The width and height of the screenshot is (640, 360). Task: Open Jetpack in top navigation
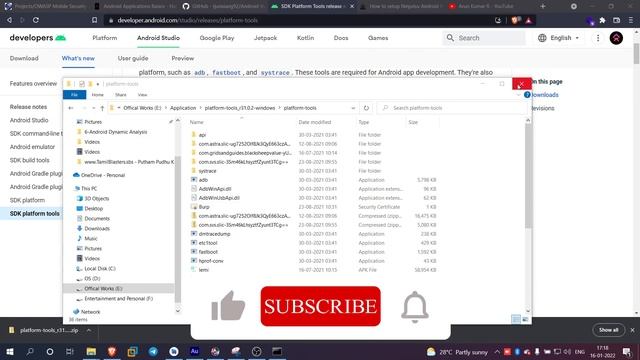(x=265, y=38)
